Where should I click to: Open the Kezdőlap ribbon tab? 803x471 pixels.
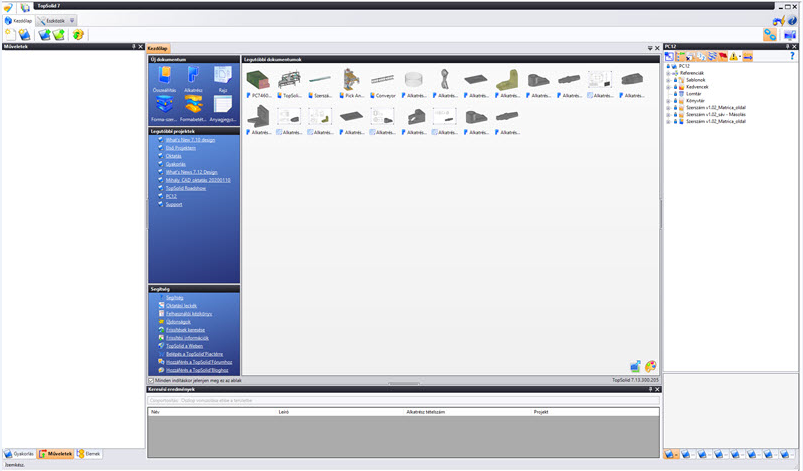coord(18,21)
